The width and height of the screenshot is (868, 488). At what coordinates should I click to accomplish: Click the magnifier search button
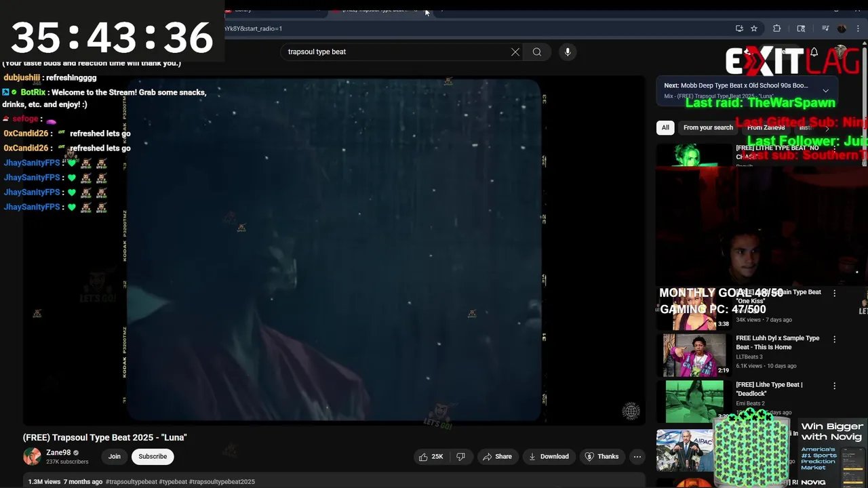click(x=537, y=52)
